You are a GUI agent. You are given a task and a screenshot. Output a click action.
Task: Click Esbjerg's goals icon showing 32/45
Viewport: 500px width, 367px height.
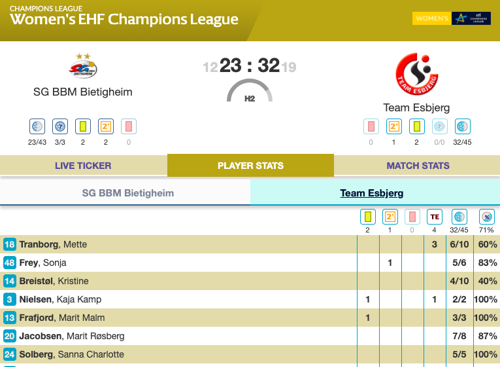click(463, 126)
